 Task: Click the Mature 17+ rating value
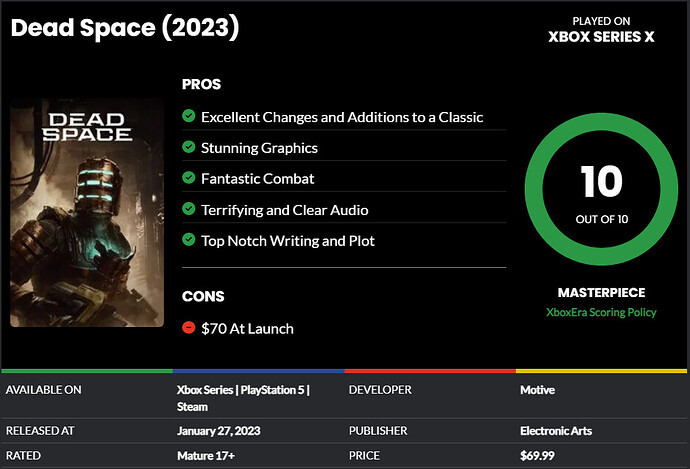206,455
